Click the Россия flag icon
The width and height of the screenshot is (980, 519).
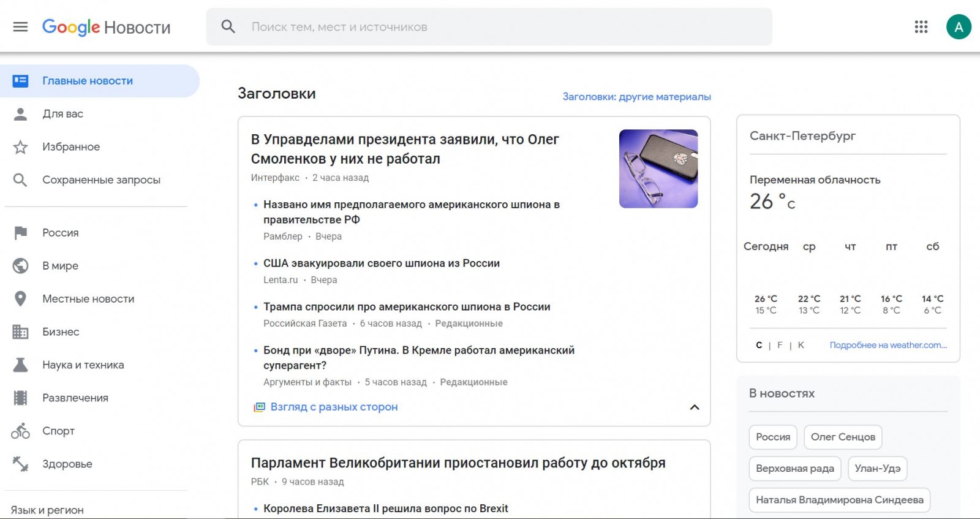click(20, 233)
